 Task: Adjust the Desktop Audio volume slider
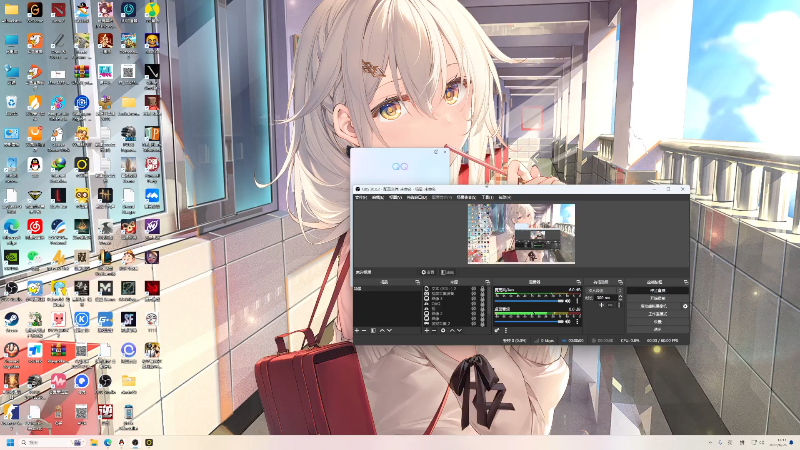pos(529,321)
